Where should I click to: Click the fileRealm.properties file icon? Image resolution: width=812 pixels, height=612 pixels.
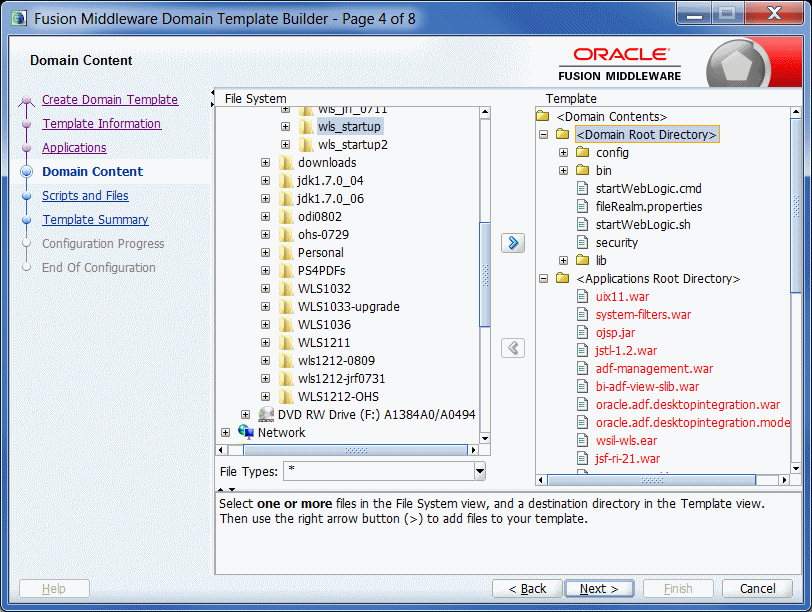[x=583, y=207]
